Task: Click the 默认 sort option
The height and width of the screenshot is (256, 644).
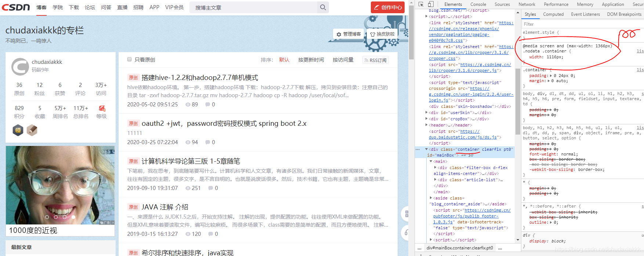Action: pos(284,60)
